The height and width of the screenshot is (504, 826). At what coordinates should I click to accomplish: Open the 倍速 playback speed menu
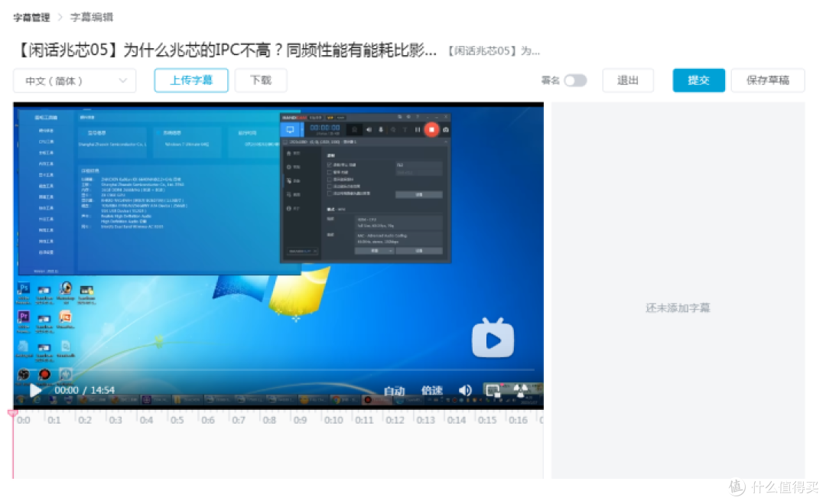(431, 390)
